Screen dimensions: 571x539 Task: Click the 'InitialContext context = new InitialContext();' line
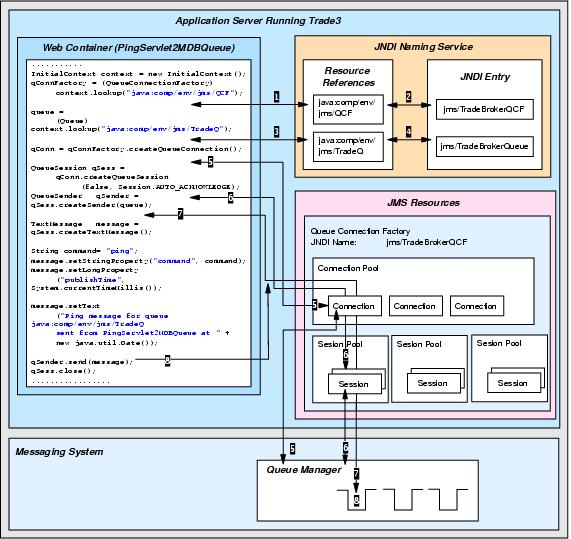coord(138,74)
